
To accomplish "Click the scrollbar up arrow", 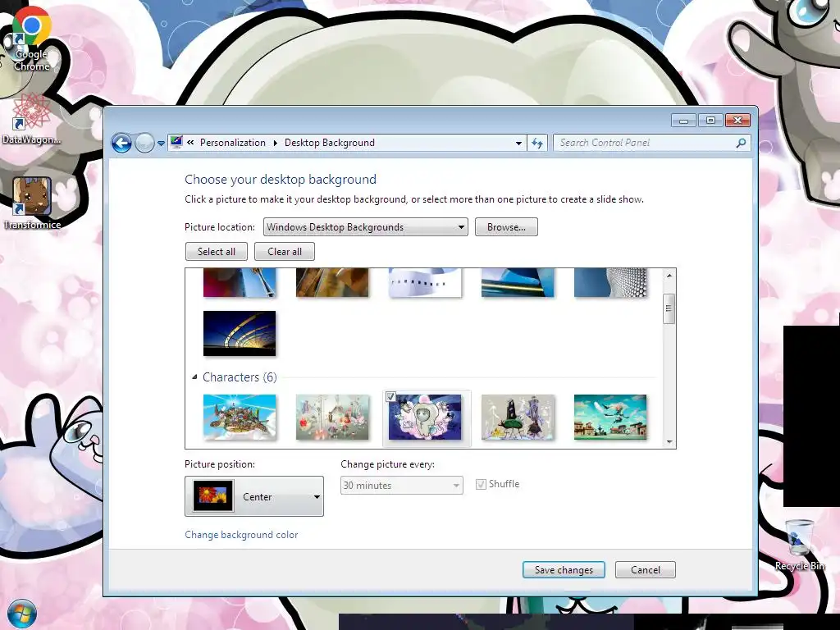I will [669, 276].
